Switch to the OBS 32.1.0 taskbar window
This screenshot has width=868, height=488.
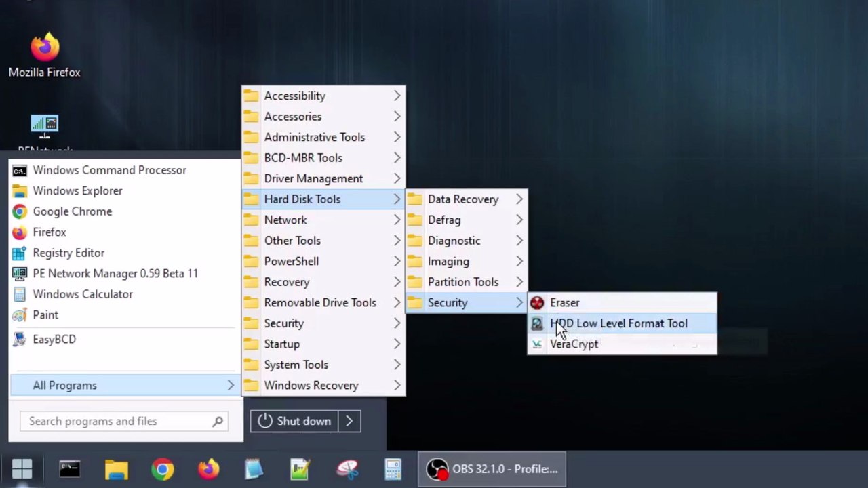point(492,469)
